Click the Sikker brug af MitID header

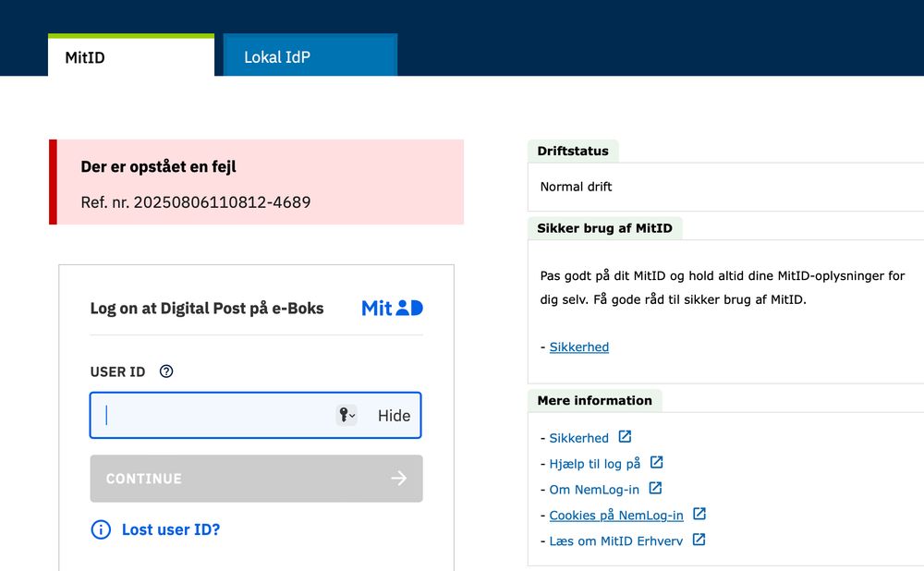click(604, 228)
